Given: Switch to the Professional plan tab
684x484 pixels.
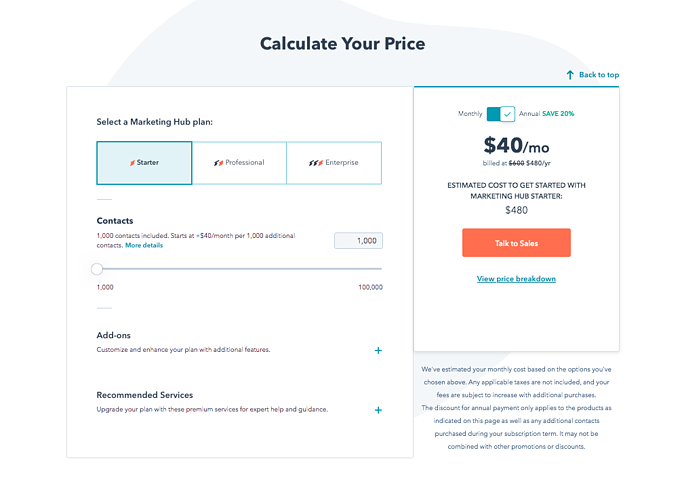Looking at the screenshot, I should [239, 162].
